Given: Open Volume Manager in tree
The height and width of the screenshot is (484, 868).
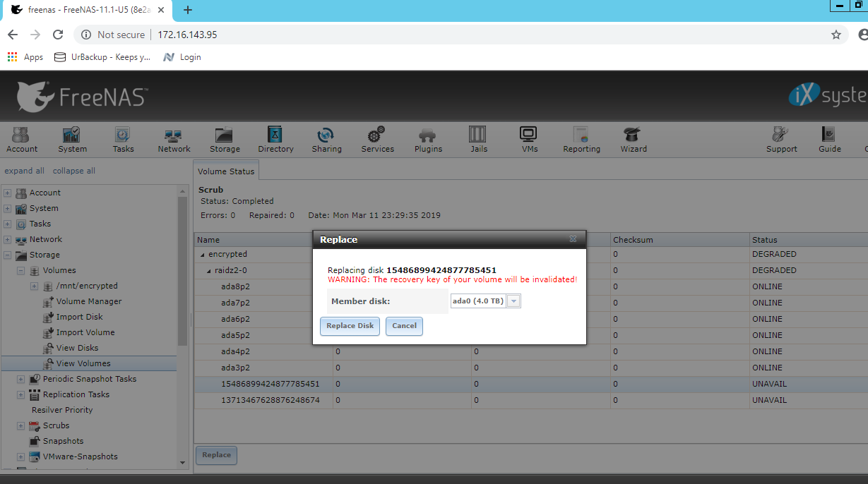Looking at the screenshot, I should coord(89,301).
